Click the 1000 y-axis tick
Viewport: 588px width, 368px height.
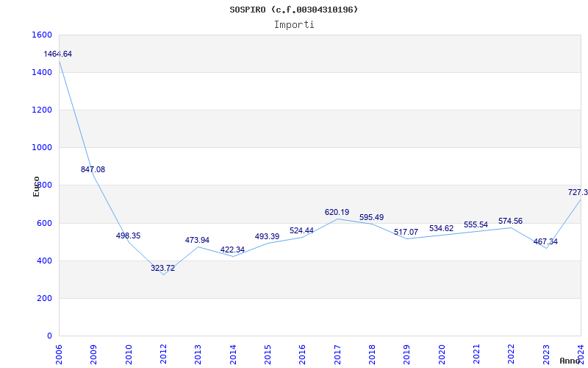42,148
